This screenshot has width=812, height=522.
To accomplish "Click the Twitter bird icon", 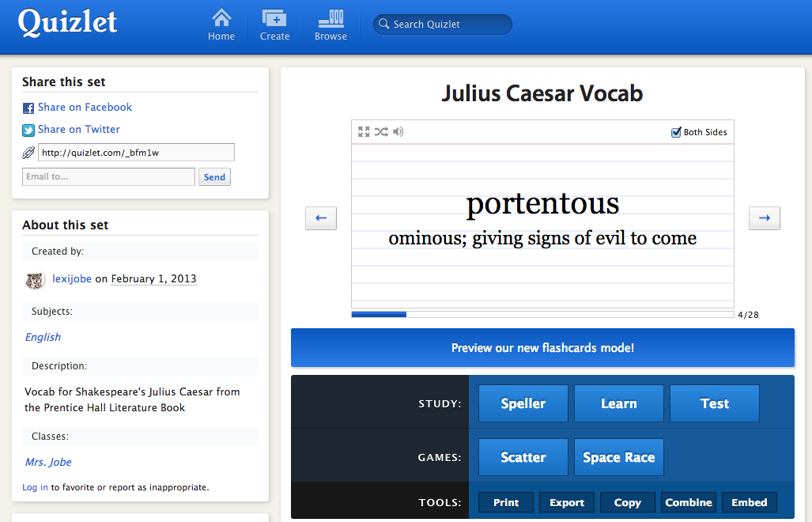I will tap(28, 130).
